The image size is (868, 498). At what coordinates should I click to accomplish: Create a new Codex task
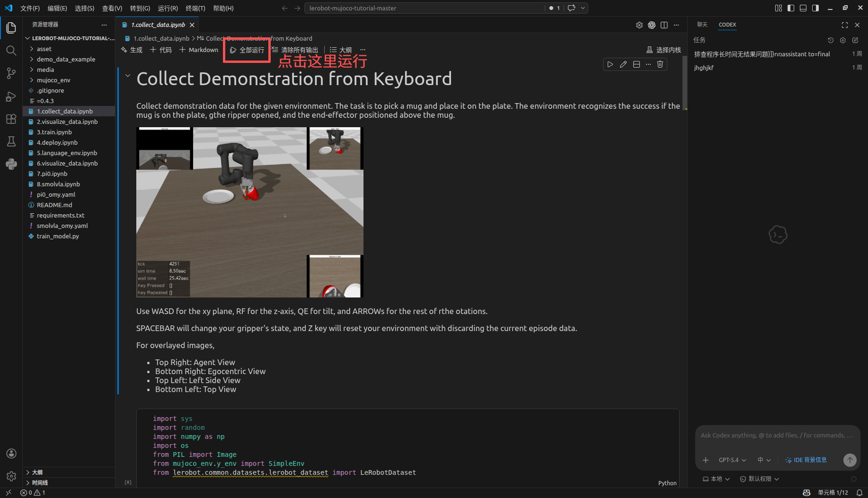855,40
